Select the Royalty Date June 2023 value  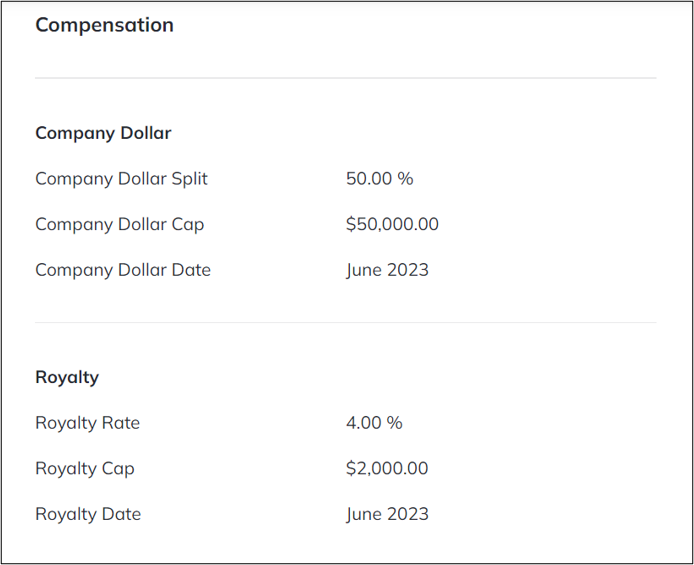[x=387, y=515]
